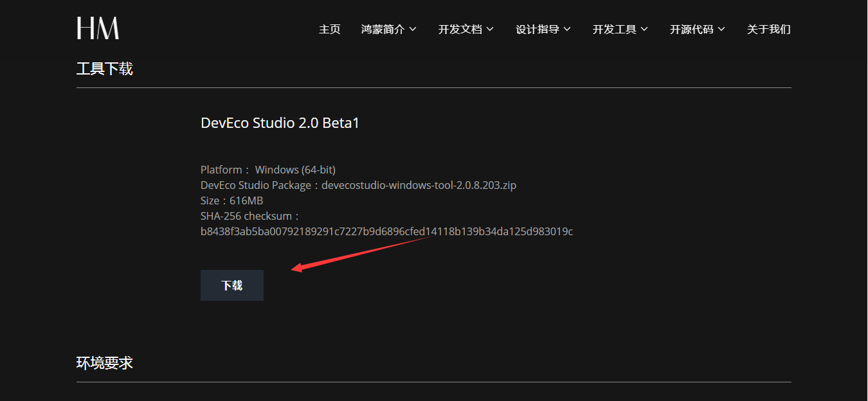This screenshot has width=868, height=401.
Task: Click the checksum hash starting b8438f3a
Action: tap(386, 231)
